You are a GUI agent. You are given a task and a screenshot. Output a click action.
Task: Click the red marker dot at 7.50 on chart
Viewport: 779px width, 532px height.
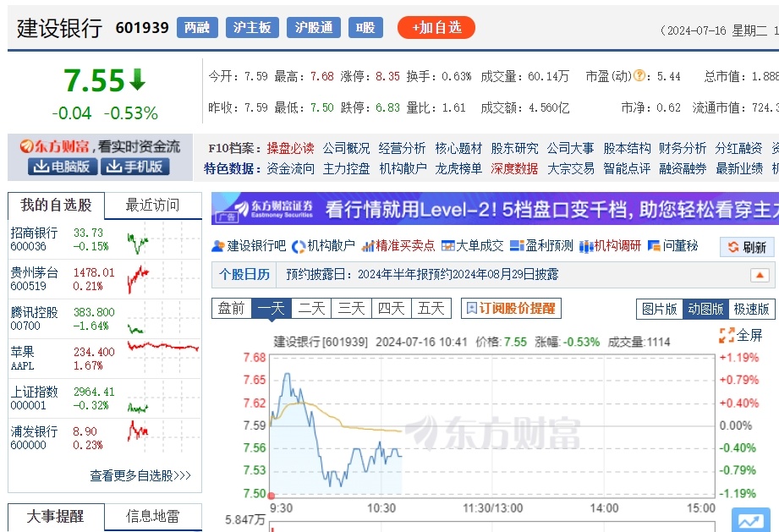pos(272,496)
